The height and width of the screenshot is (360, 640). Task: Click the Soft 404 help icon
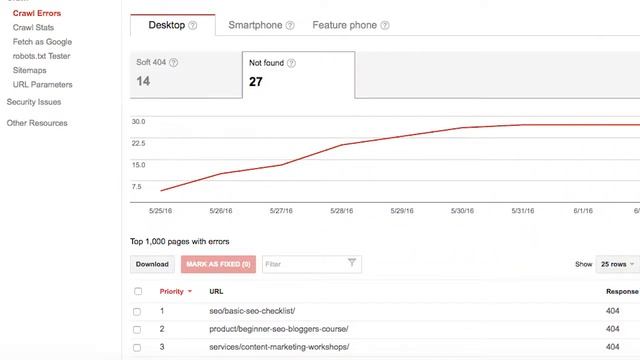point(173,62)
